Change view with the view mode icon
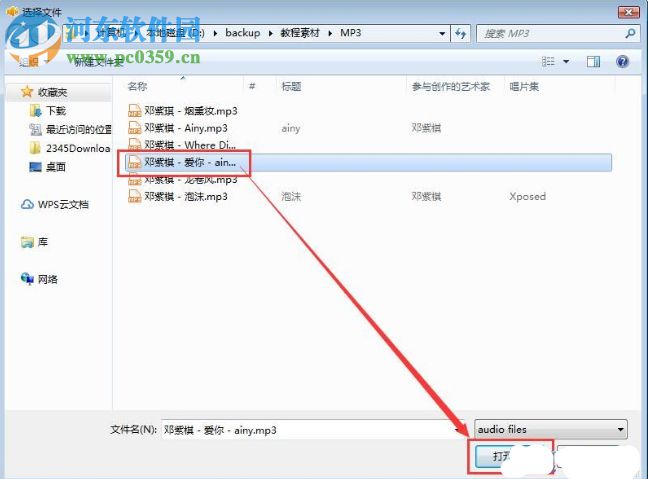 pos(548,62)
